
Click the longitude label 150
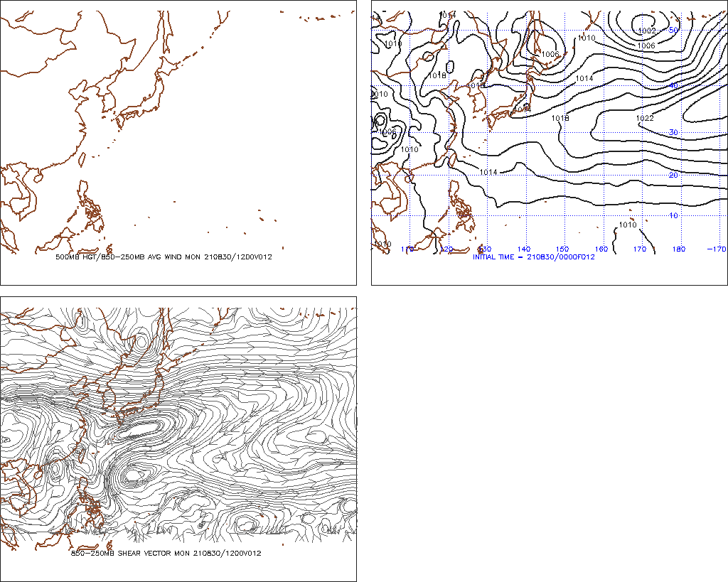562,249
